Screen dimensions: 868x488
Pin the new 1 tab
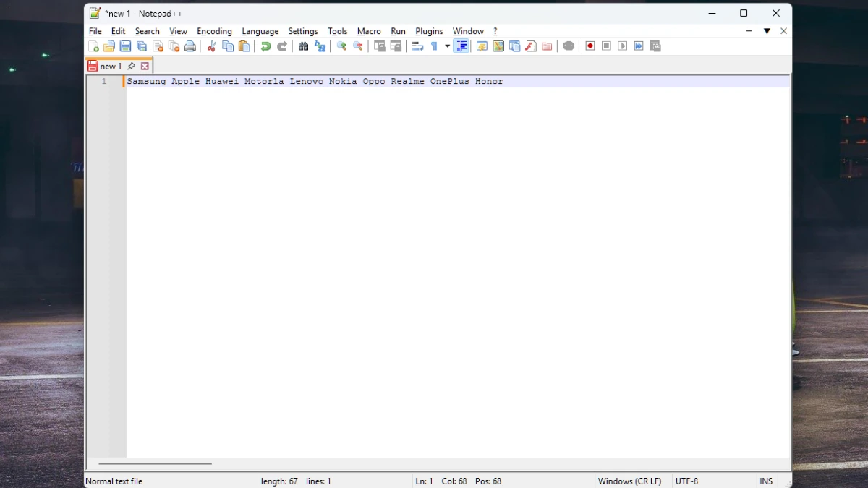(131, 66)
